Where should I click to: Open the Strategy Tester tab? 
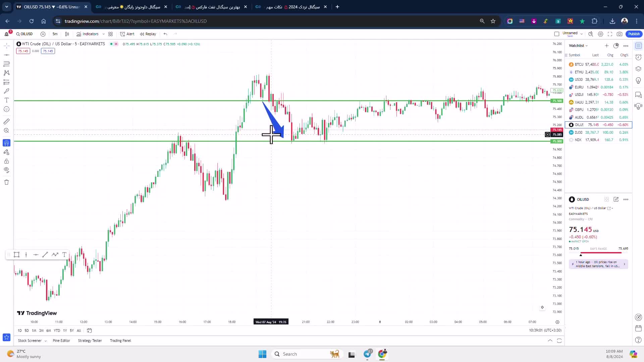coord(90,341)
